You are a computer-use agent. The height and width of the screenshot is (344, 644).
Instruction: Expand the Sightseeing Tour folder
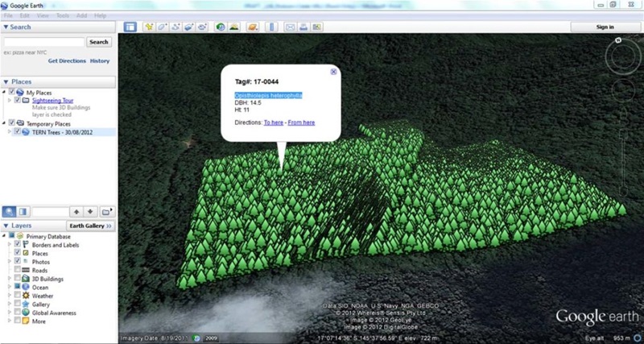pos(10,100)
